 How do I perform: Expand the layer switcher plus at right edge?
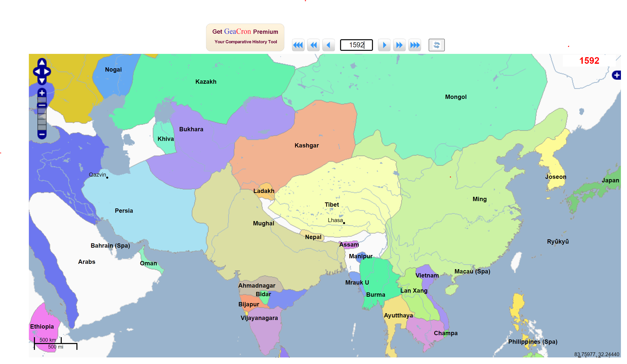pyautogui.click(x=616, y=75)
